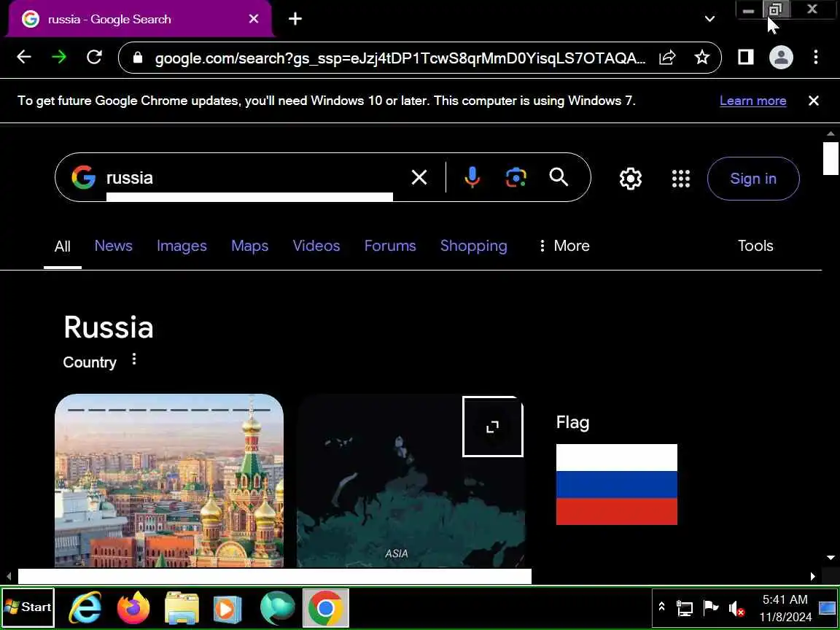Click the vertical scrollbar up arrow
The image size is (840, 630).
(x=831, y=133)
